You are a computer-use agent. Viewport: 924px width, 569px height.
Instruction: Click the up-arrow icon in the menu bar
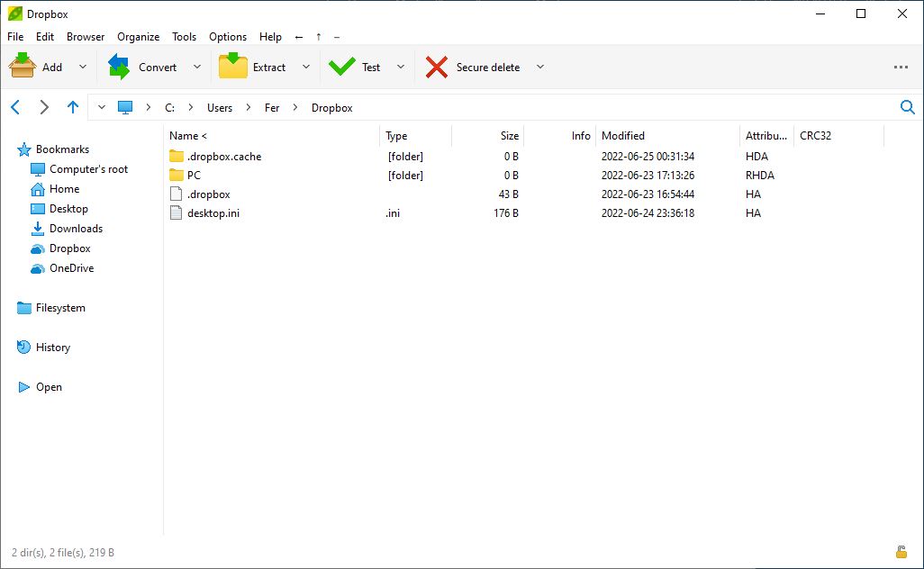pyautogui.click(x=319, y=37)
